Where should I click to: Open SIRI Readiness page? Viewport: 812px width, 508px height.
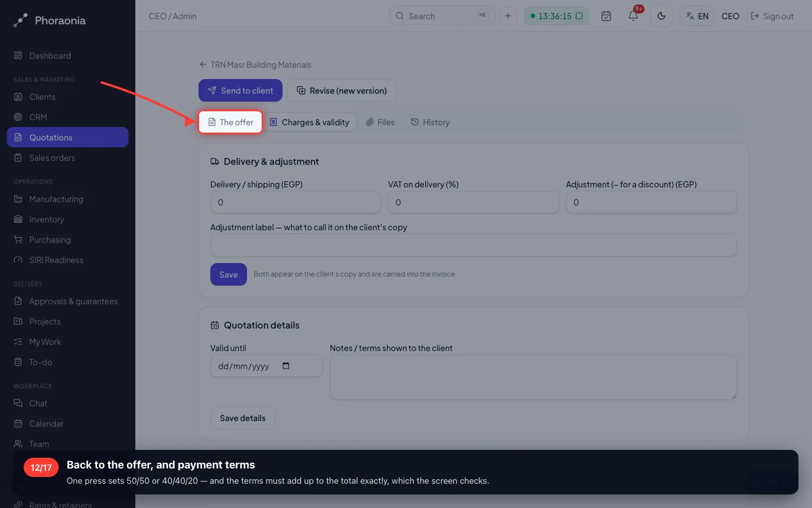[x=68, y=260]
